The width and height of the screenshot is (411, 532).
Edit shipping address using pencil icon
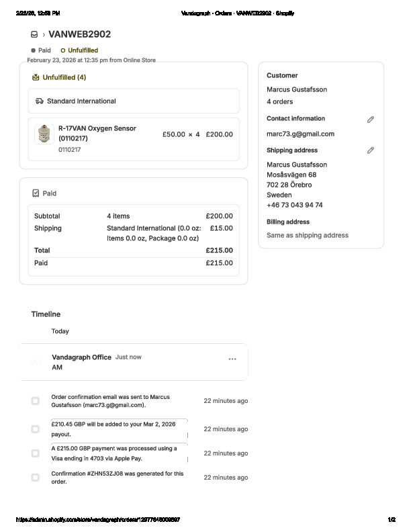pyautogui.click(x=370, y=150)
